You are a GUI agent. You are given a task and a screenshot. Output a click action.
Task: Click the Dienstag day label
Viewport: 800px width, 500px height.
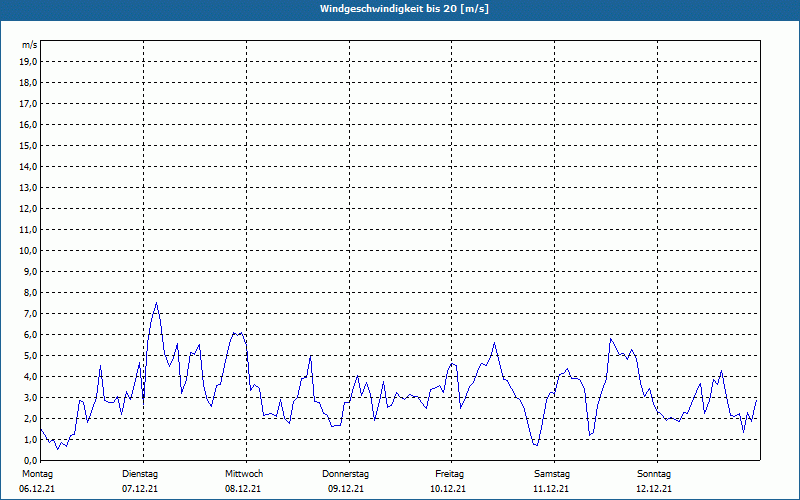[140, 474]
